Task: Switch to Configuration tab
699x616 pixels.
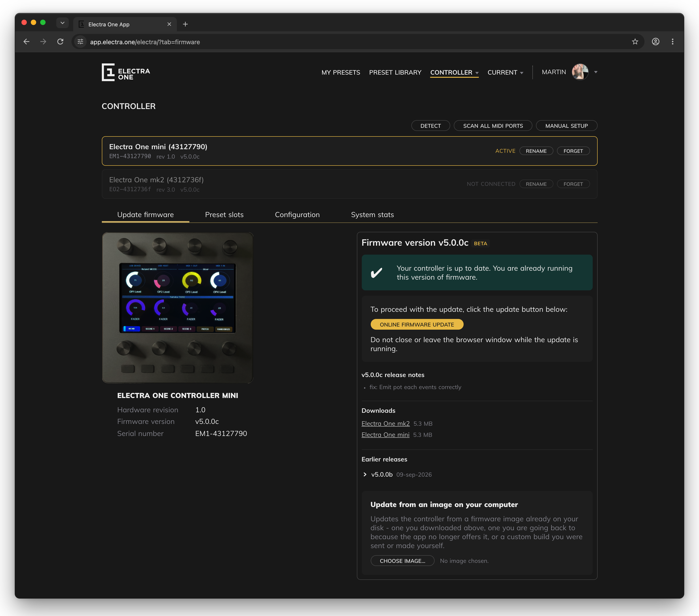Action: (297, 215)
